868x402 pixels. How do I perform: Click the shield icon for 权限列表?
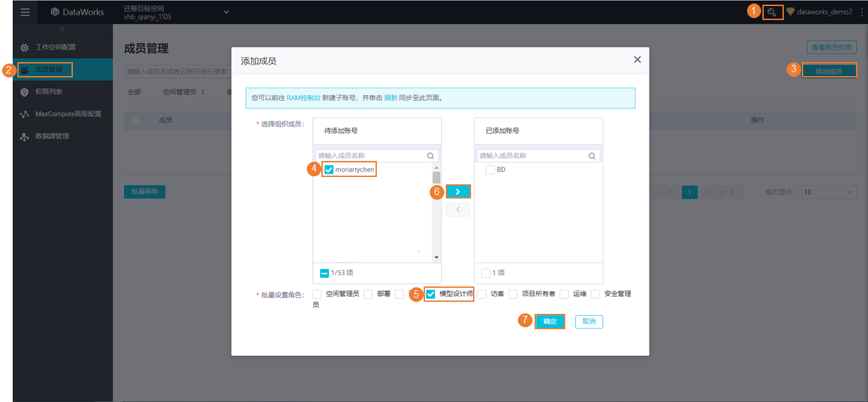(25, 91)
